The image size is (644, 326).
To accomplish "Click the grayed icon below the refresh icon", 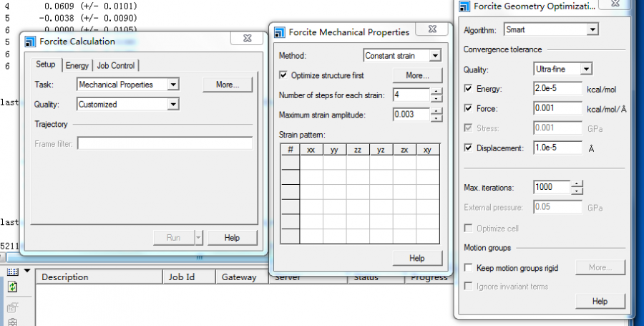I will point(13,307).
